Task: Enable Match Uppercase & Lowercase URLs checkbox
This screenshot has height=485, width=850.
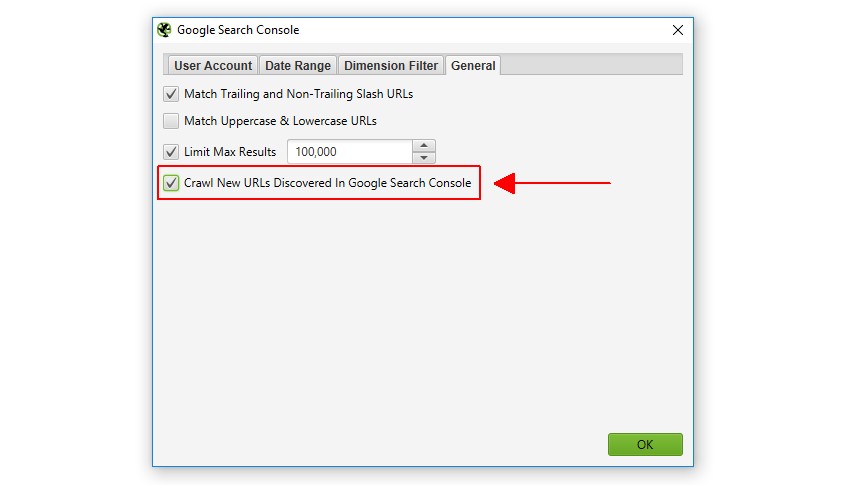Action: pos(171,120)
